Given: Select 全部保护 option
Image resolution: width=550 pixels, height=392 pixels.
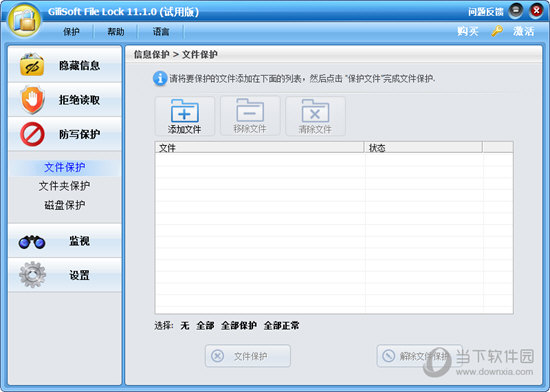Looking at the screenshot, I should pyautogui.click(x=239, y=326).
